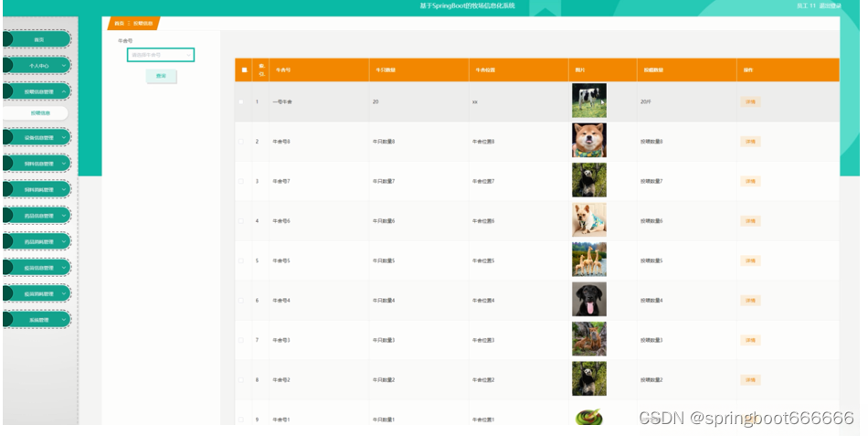The height and width of the screenshot is (436, 868).
Task: Expand the 药品消耗管理 sidebar menu
Action: click(37, 241)
